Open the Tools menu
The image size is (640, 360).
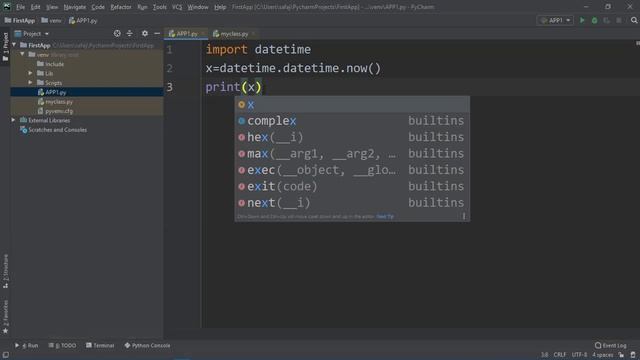160,7
